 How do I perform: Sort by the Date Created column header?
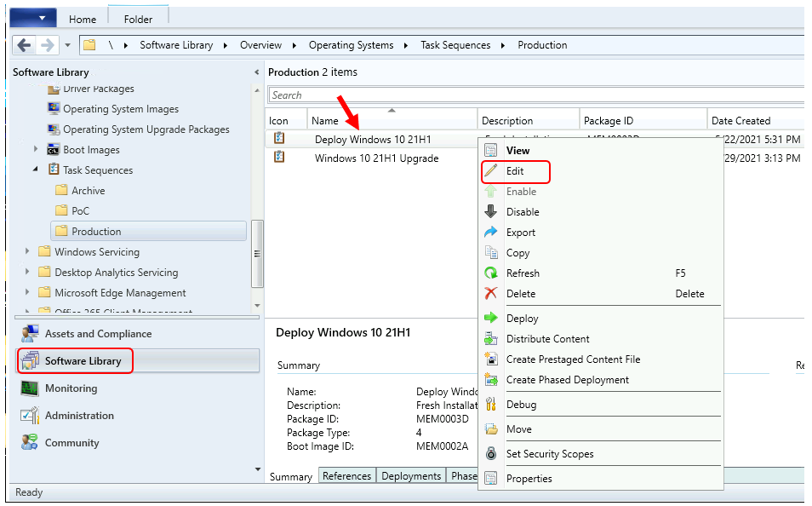coord(756,120)
